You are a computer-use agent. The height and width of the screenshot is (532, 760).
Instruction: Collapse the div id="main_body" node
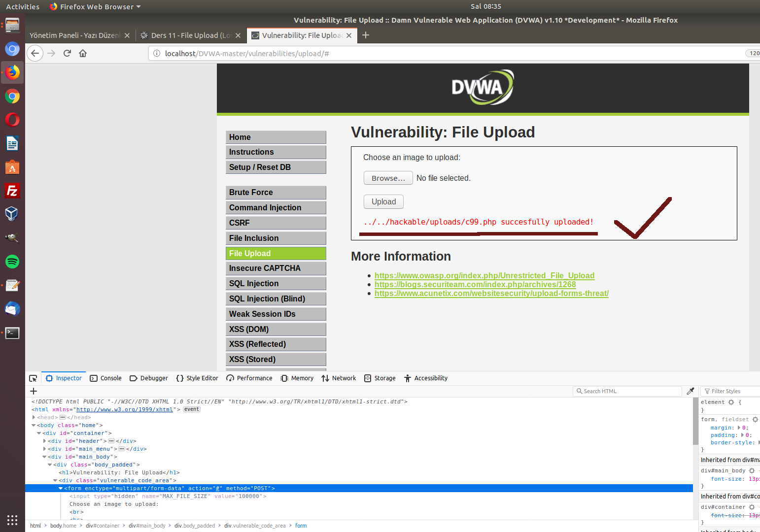coord(44,457)
